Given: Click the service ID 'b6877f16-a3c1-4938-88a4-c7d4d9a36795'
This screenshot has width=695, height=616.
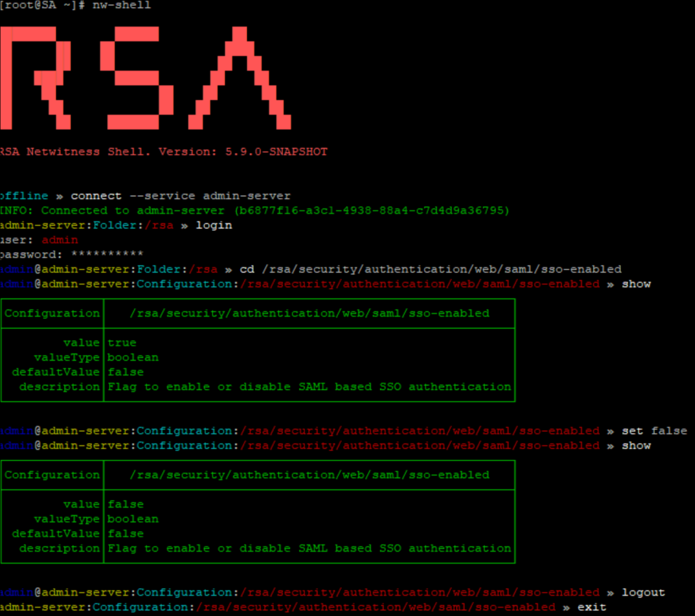Looking at the screenshot, I should (x=371, y=210).
